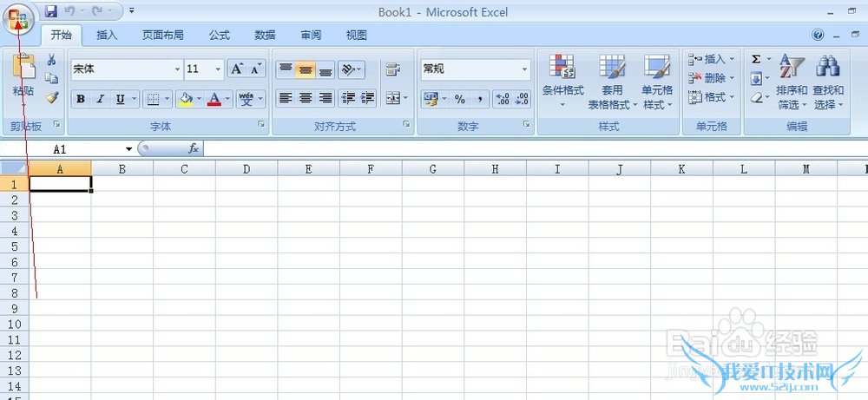Set middle vertical alignment
Screen dimensions: 868x400
tap(305, 69)
